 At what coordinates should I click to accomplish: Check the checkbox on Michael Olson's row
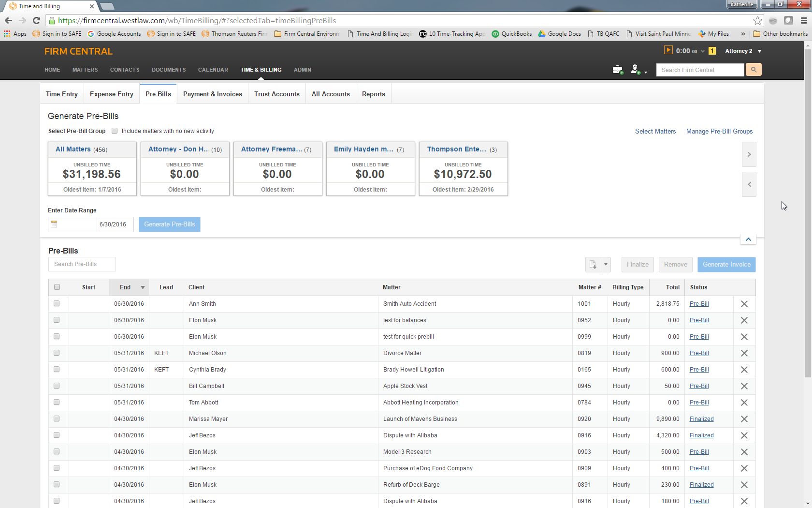[x=57, y=353]
